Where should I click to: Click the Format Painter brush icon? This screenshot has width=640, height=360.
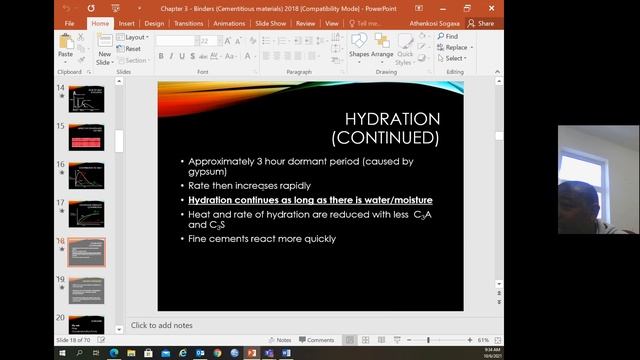click(x=81, y=60)
